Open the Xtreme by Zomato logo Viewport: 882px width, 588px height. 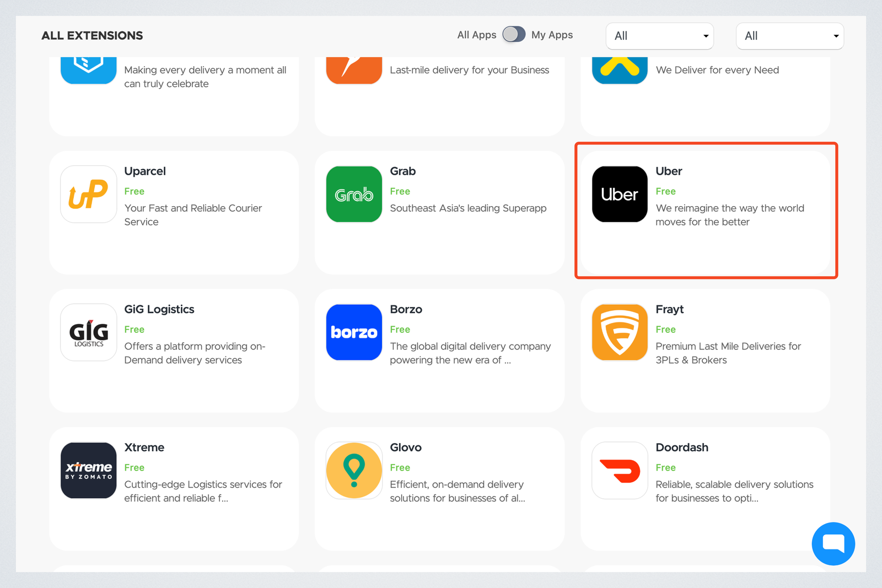coord(89,471)
